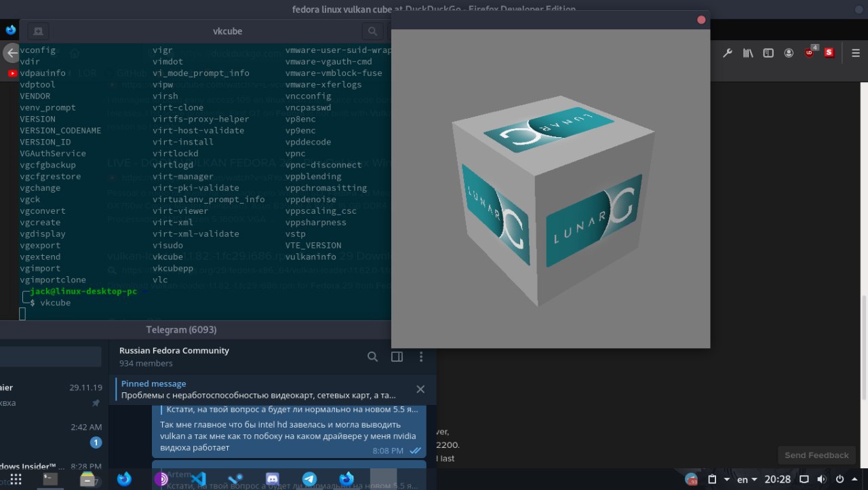Click 'VTE_VERSION' in terminal output

coord(313,245)
